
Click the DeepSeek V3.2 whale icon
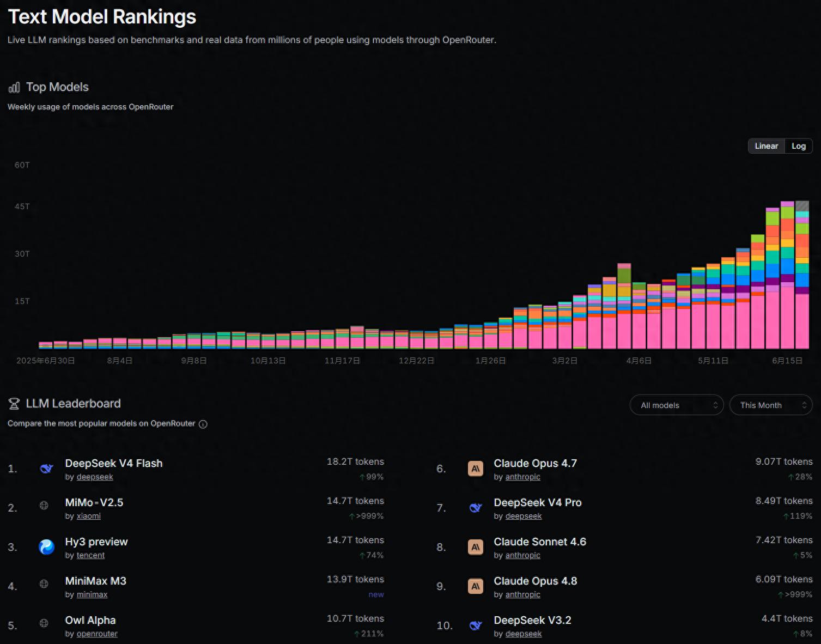pyautogui.click(x=476, y=625)
